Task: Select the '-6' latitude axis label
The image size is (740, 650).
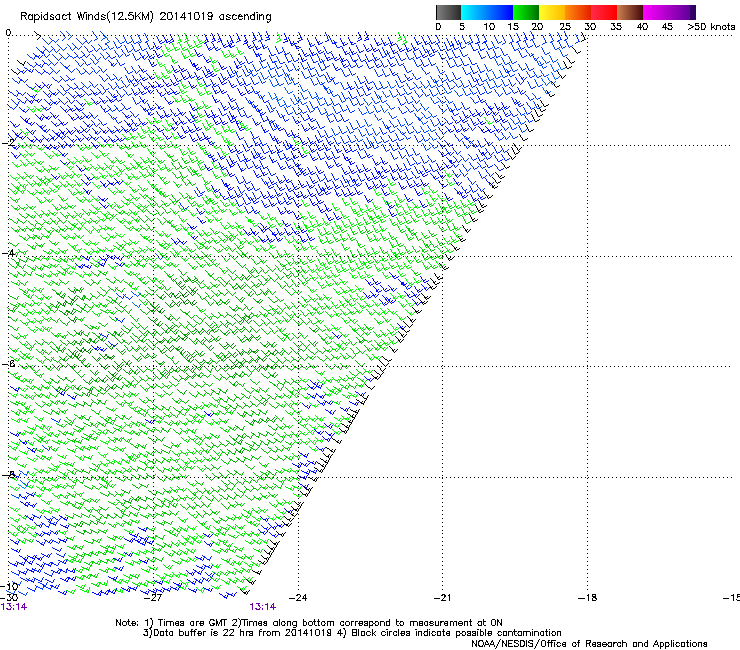Action: pyautogui.click(x=8, y=363)
